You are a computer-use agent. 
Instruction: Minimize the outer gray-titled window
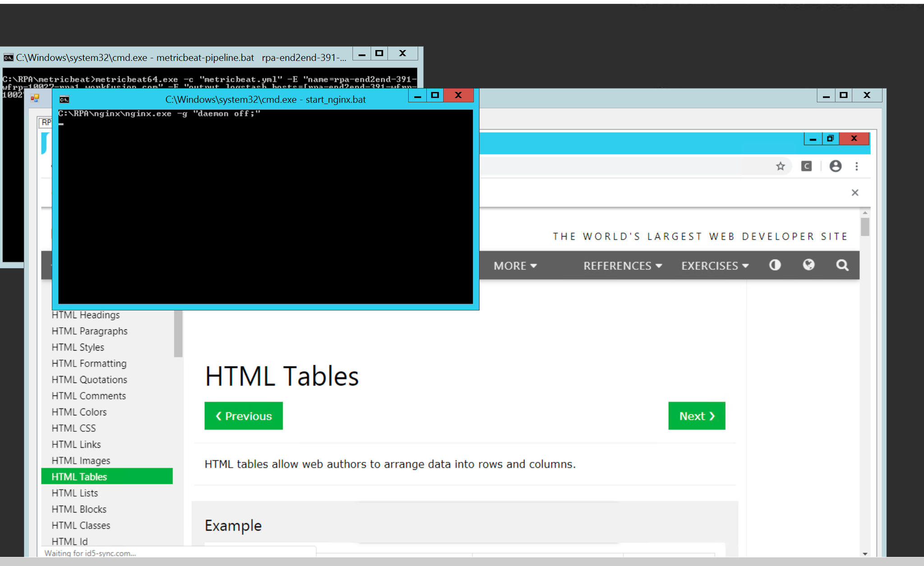(826, 96)
